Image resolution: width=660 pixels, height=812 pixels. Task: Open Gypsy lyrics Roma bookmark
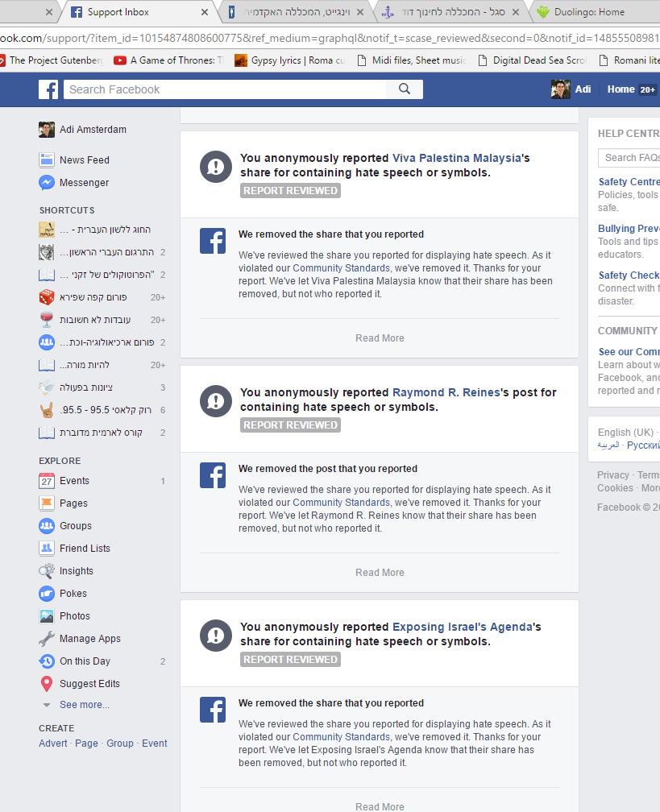pos(290,60)
